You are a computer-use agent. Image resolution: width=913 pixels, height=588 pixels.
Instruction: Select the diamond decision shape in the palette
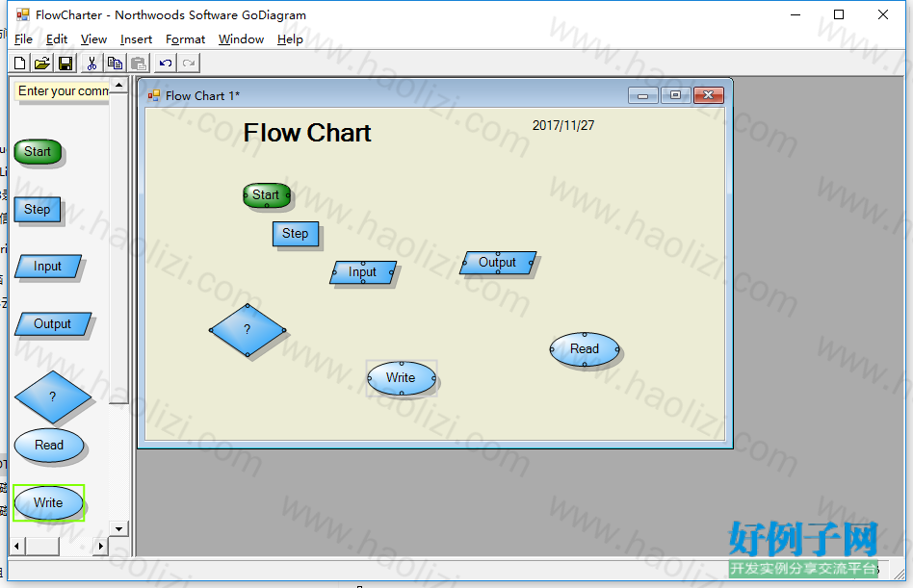(52, 397)
